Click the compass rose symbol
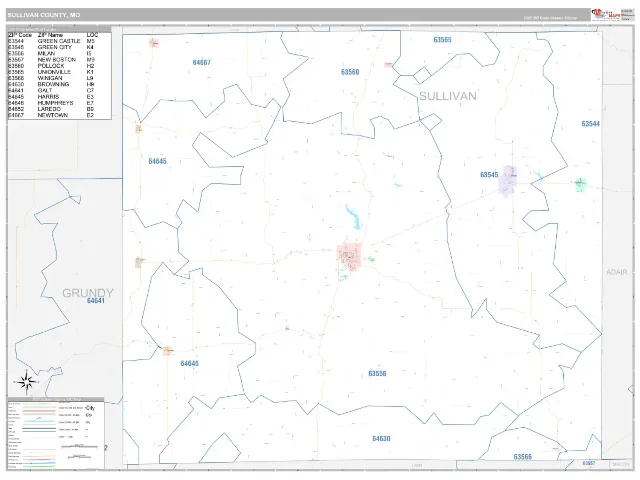 click(x=26, y=382)
